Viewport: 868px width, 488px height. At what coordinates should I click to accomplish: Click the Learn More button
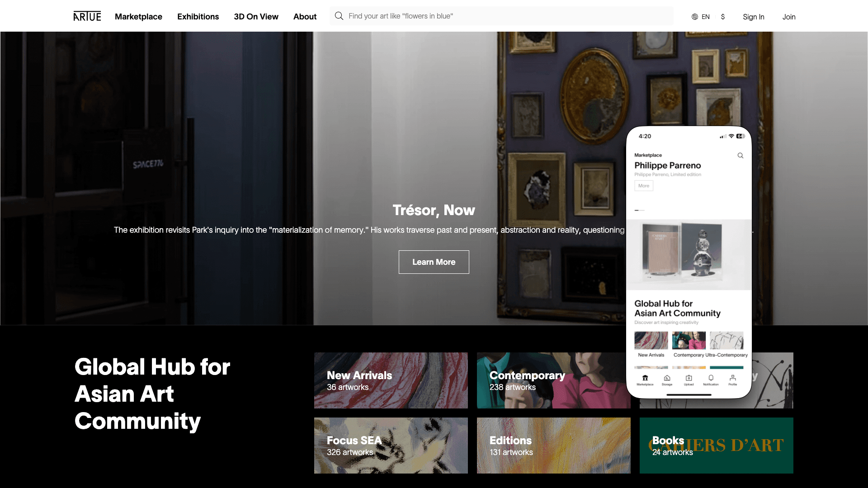click(434, 262)
